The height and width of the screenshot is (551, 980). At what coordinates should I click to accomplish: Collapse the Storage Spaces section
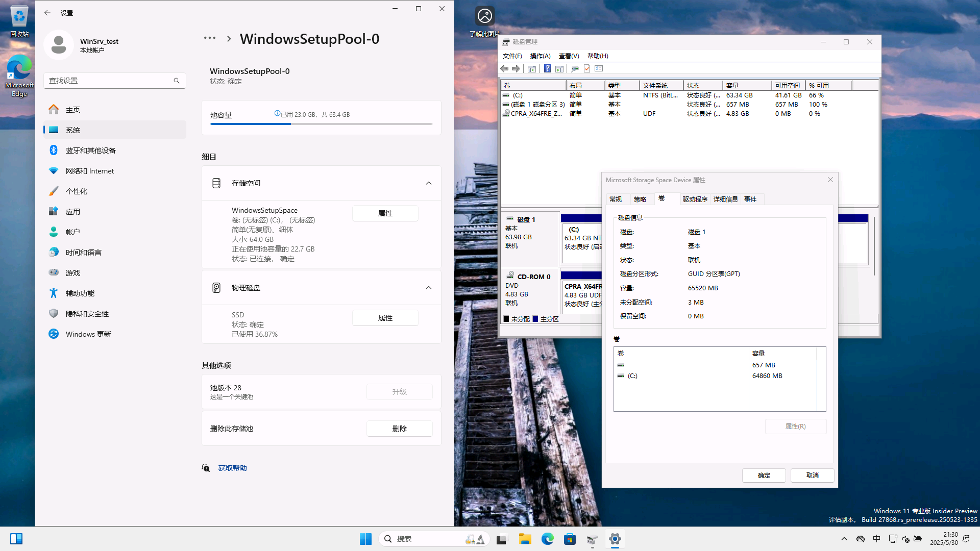point(429,183)
